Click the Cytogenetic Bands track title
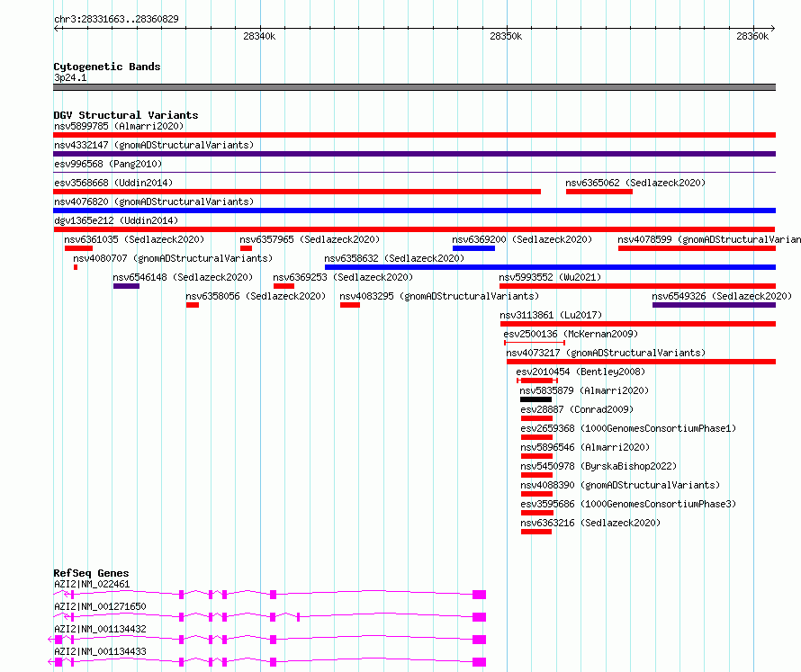Screen dimensions: 801x672 [x=107, y=67]
